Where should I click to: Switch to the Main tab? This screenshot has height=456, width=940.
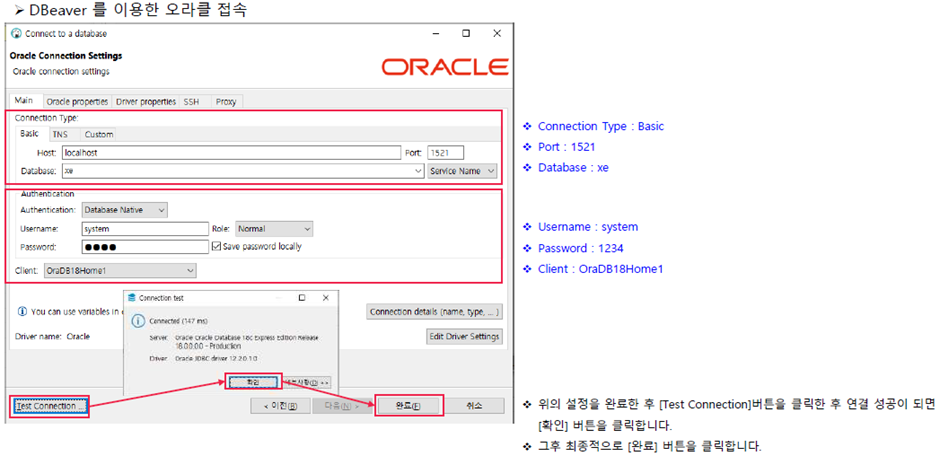[x=23, y=101]
